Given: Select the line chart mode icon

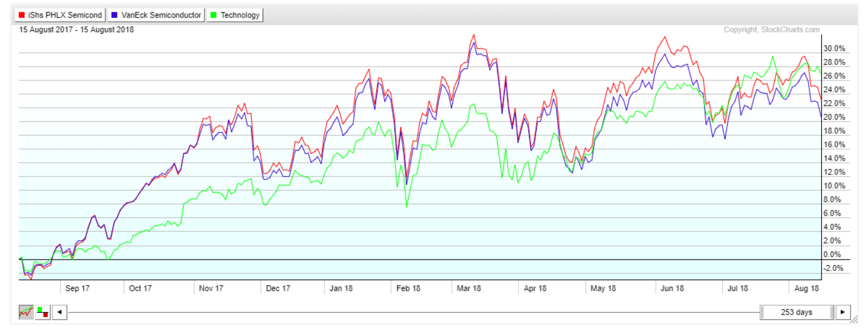Looking at the screenshot, I should pyautogui.click(x=26, y=312).
